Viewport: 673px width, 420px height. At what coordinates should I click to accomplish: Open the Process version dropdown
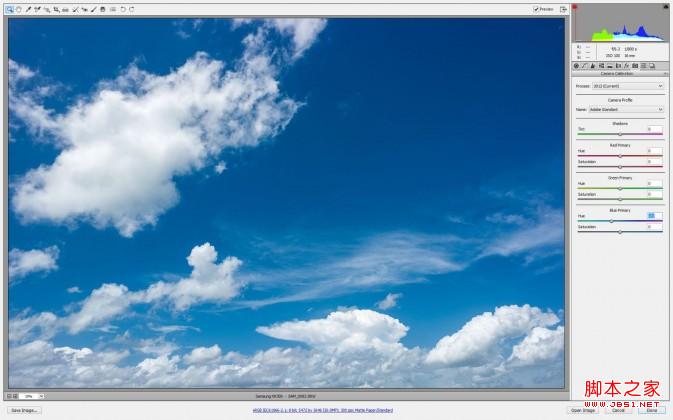point(628,86)
